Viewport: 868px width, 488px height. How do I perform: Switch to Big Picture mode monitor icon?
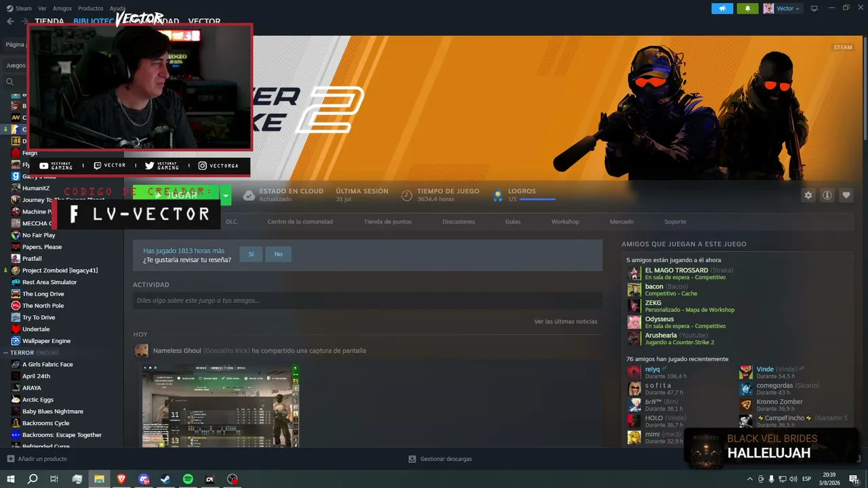tap(814, 8)
